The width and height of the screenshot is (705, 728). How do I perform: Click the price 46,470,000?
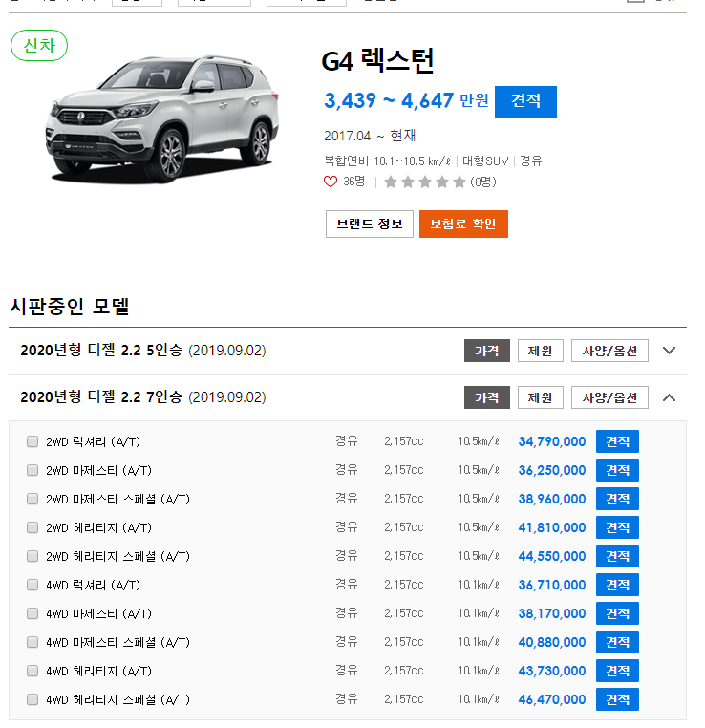552,699
